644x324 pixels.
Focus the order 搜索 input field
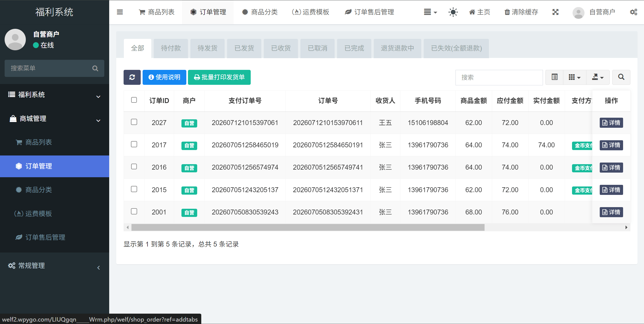[499, 77]
